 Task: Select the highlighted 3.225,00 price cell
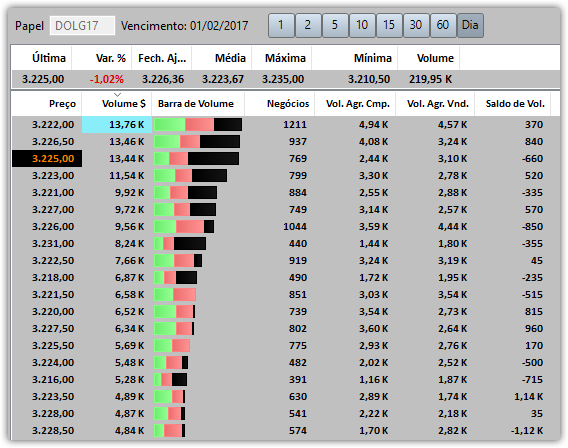pyautogui.click(x=47, y=159)
